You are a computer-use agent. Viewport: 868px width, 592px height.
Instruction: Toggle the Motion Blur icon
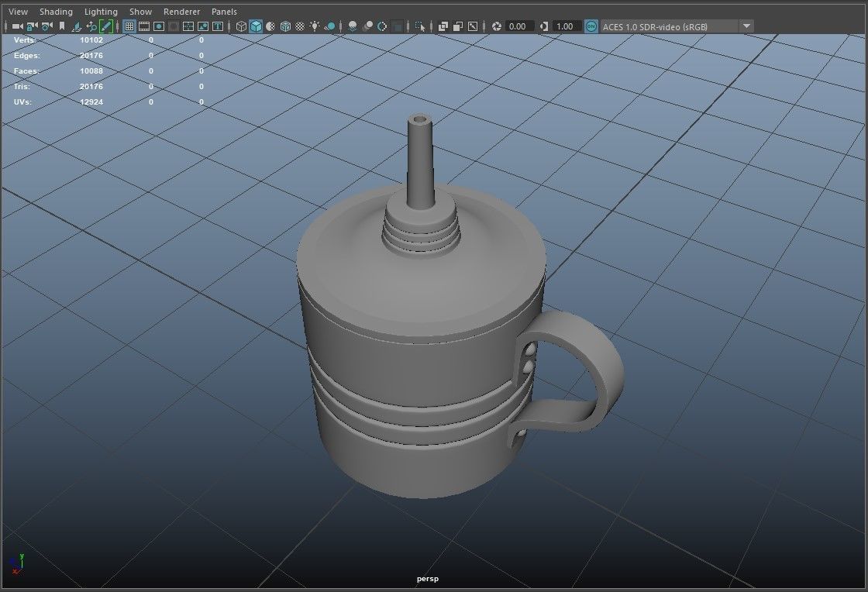(x=367, y=26)
